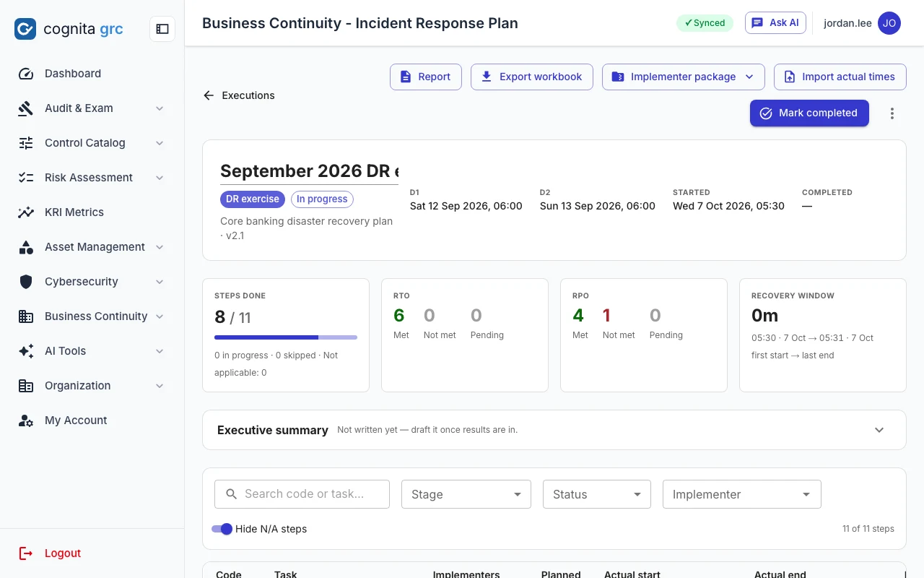Expand the Control Catalog submenu chevron
The height and width of the screenshot is (578, 924).
pos(160,143)
